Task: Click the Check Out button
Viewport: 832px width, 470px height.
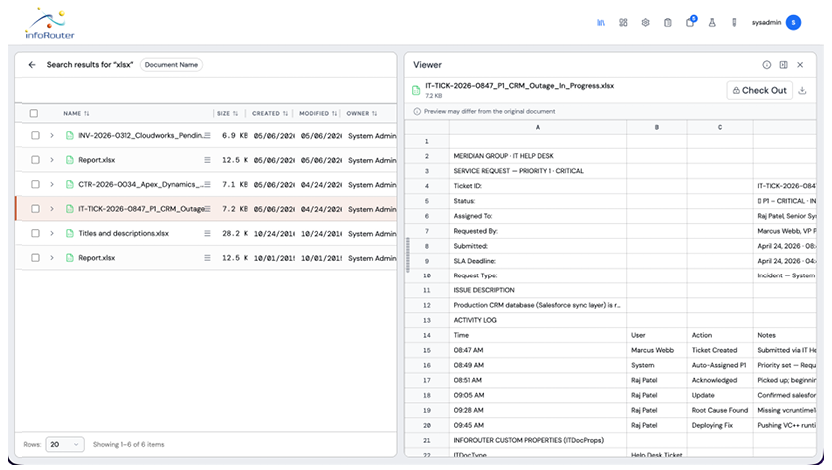Action: tap(759, 91)
